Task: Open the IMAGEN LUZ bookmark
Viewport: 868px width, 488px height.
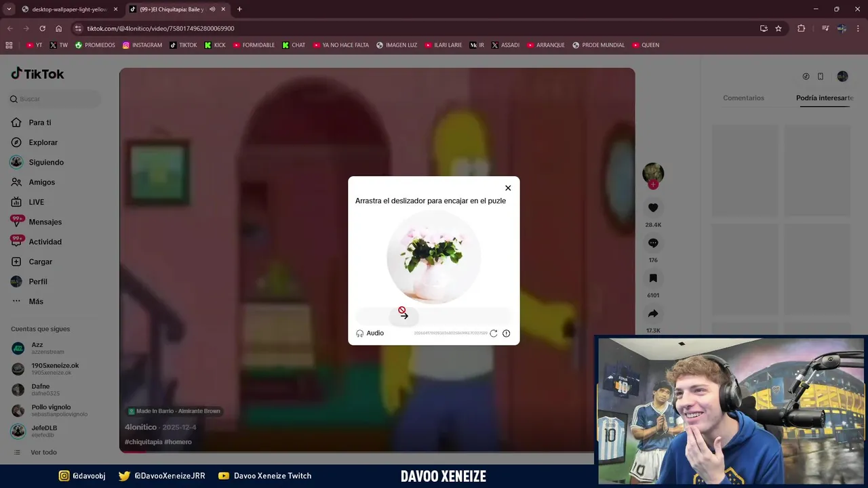Action: coord(397,45)
